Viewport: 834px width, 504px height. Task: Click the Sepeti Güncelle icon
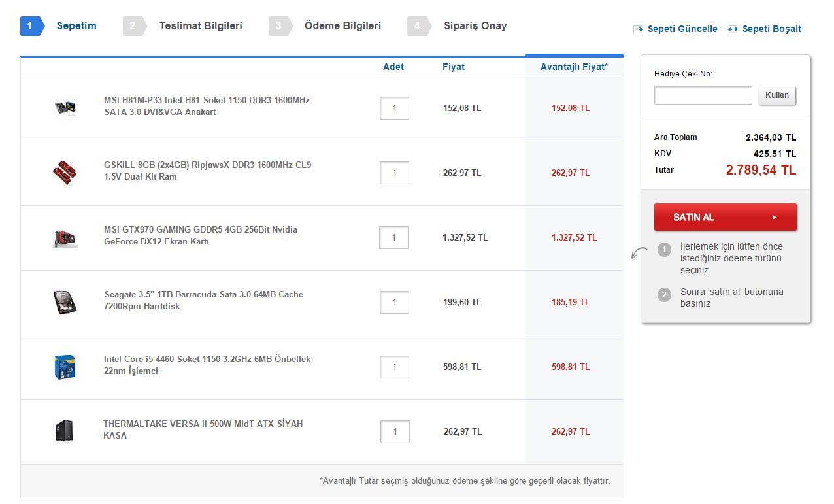[638, 29]
